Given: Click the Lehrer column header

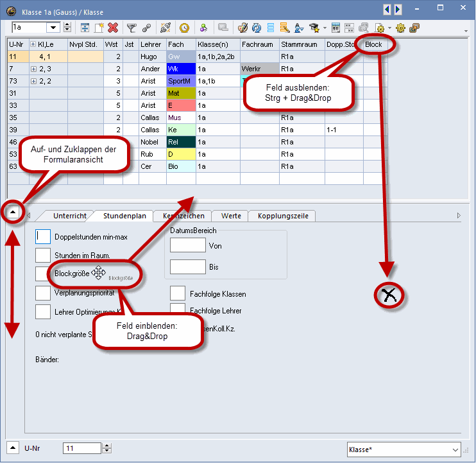Looking at the screenshot, I should [151, 44].
